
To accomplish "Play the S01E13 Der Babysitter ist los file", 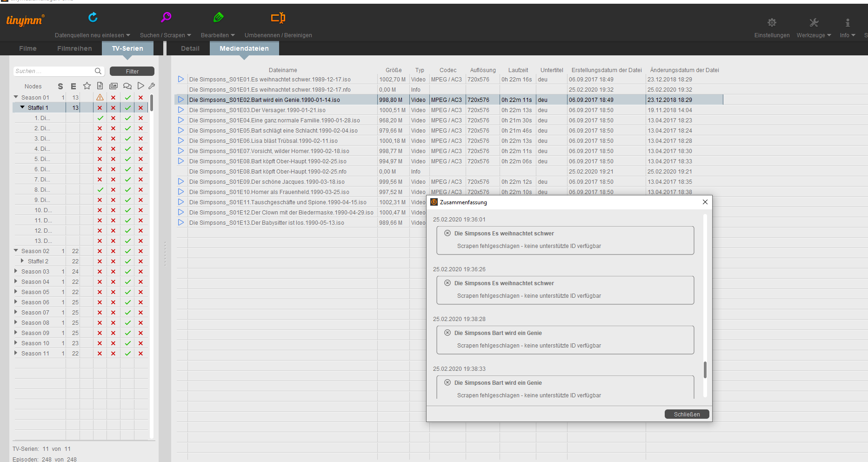I will 181,222.
